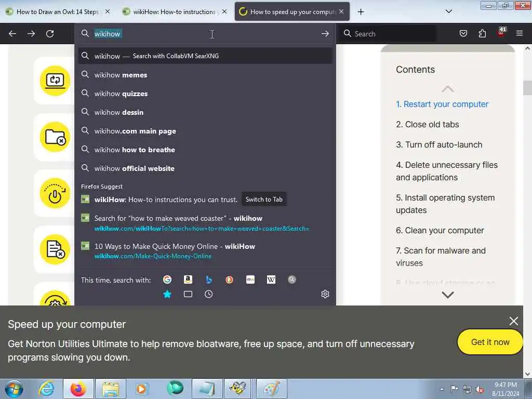Screen dimensions: 532x399
Task: Expand contents list with down chevron
Action: tap(447, 295)
